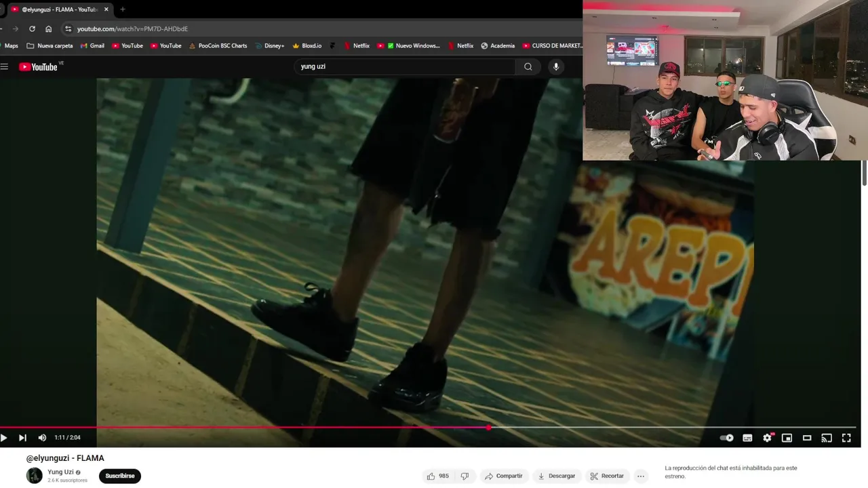The height and width of the screenshot is (488, 868).
Task: Open a new browser tab
Action: [123, 9]
